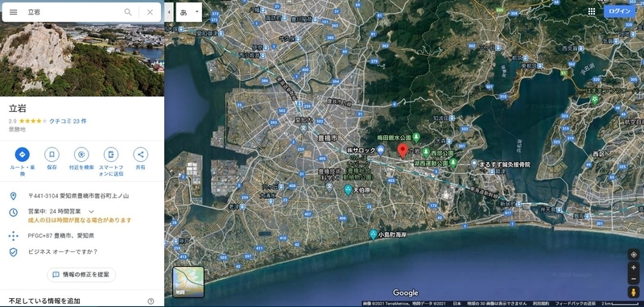Collapse the side panel arrow
The width and height of the screenshot is (644, 307).
(169, 12)
